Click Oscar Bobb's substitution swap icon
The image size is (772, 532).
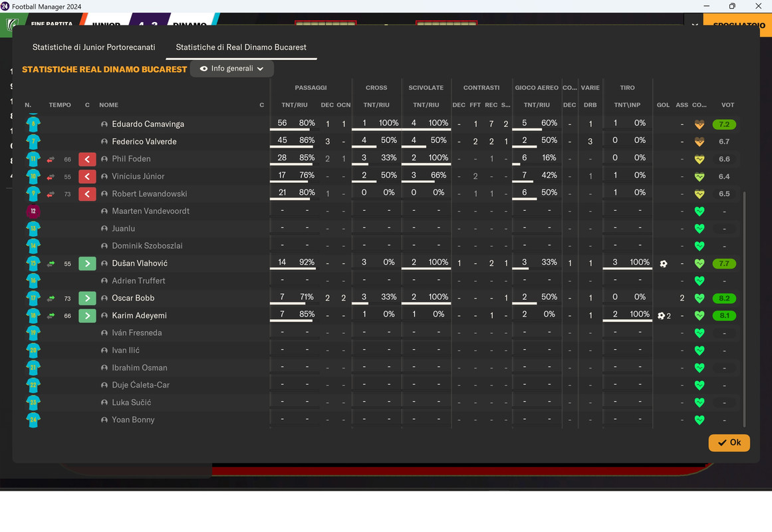pos(51,298)
